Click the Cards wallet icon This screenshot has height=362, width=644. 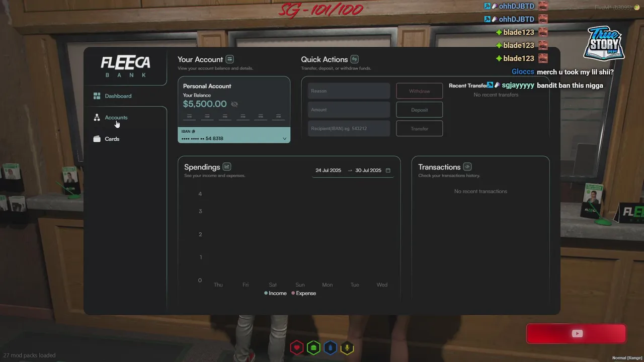point(97,139)
